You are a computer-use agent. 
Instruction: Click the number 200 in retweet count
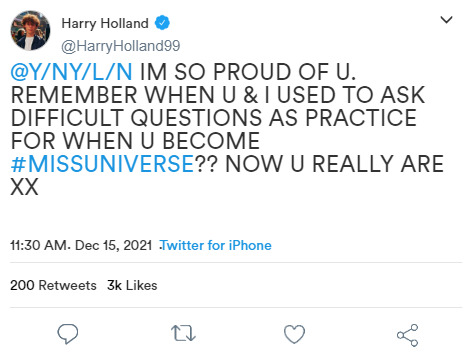pyautogui.click(x=22, y=286)
